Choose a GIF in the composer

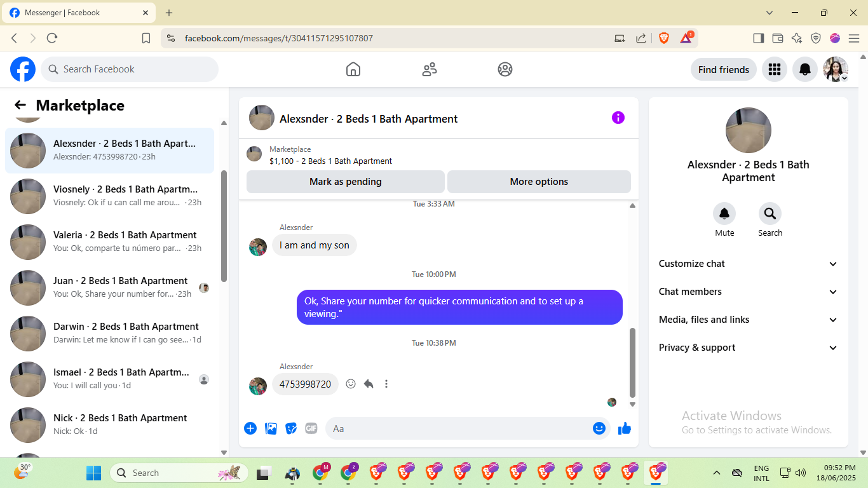point(311,428)
